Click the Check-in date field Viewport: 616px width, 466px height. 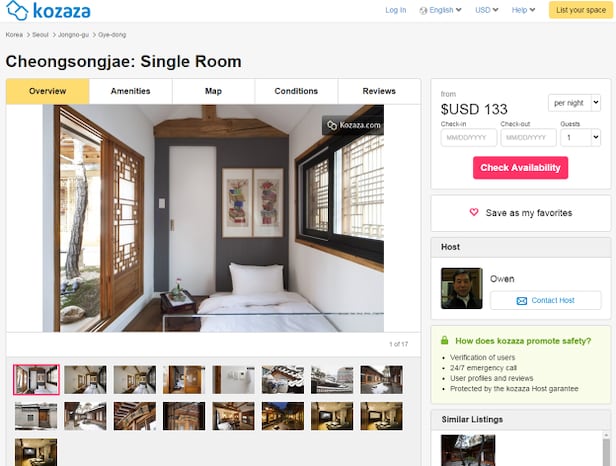[469, 138]
